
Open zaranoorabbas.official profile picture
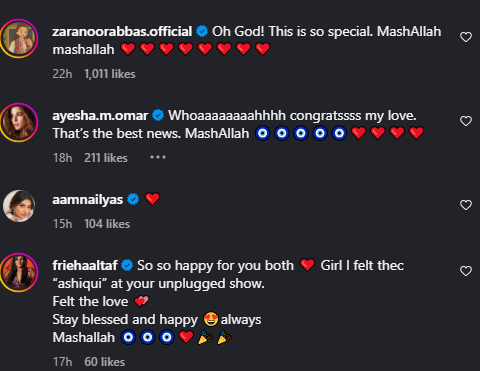point(19,38)
